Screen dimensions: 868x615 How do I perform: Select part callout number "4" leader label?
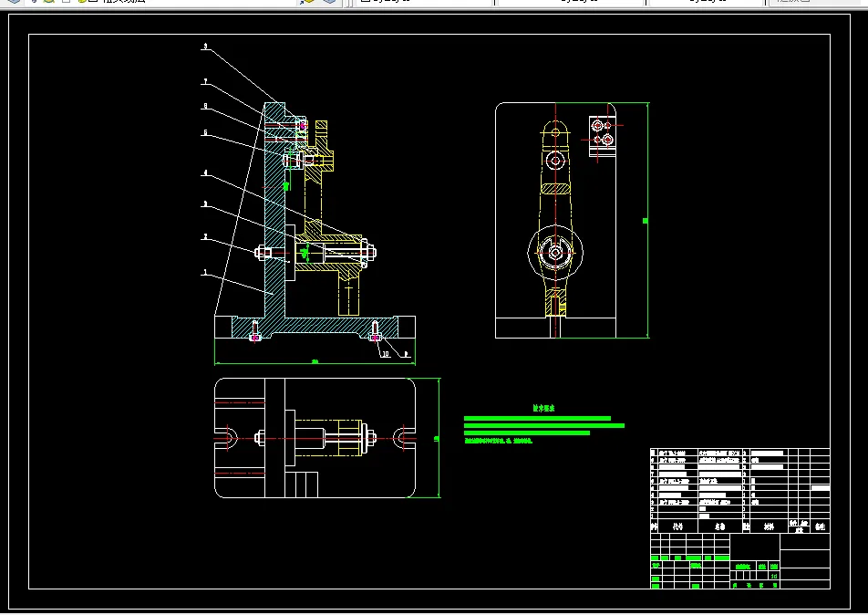205,172
